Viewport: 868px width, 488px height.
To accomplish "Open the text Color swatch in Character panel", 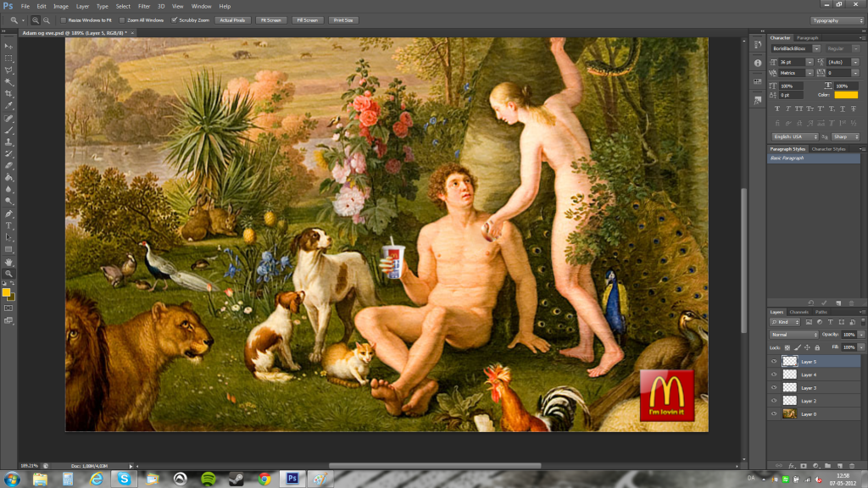I will (x=846, y=95).
